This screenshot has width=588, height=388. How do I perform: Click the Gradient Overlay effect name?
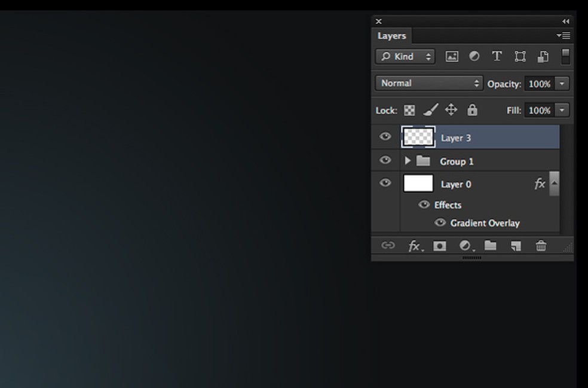tap(485, 223)
